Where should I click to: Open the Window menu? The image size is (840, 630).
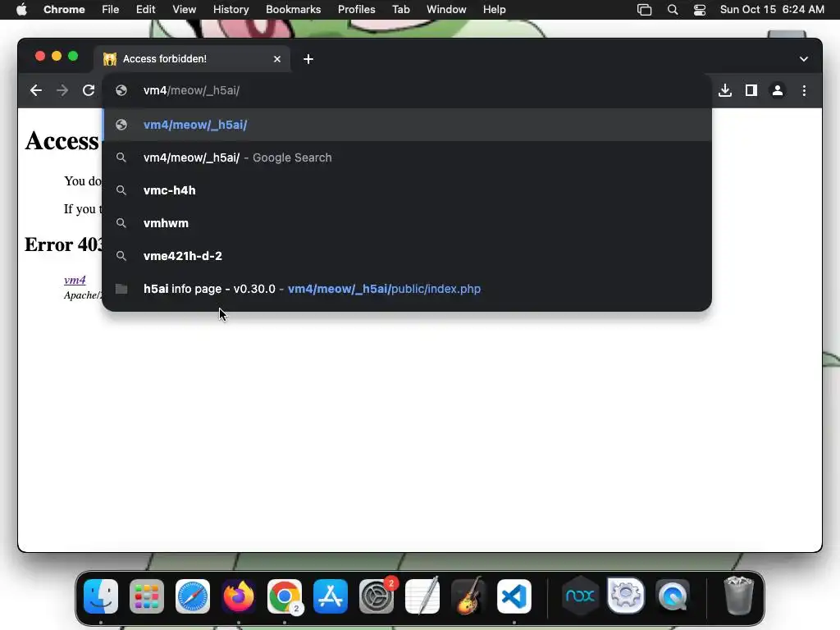pyautogui.click(x=446, y=10)
